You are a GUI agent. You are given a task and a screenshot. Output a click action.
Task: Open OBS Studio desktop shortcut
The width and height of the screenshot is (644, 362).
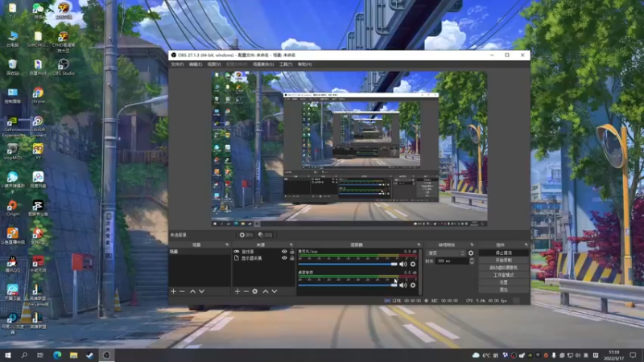tap(64, 67)
